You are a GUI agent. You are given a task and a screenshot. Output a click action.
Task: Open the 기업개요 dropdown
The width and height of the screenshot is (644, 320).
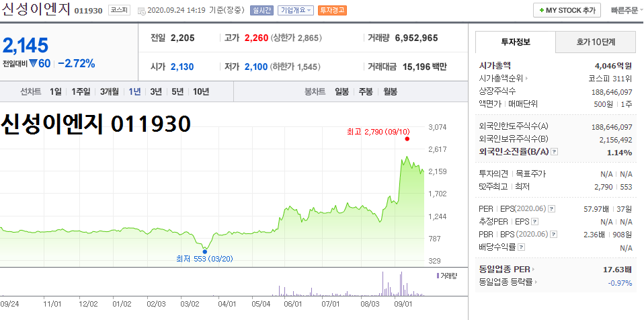(x=296, y=10)
